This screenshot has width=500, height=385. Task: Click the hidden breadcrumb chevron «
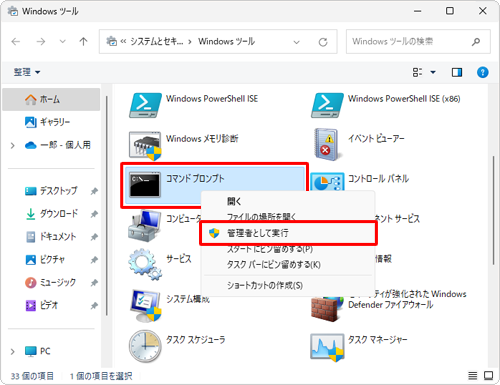(x=123, y=42)
